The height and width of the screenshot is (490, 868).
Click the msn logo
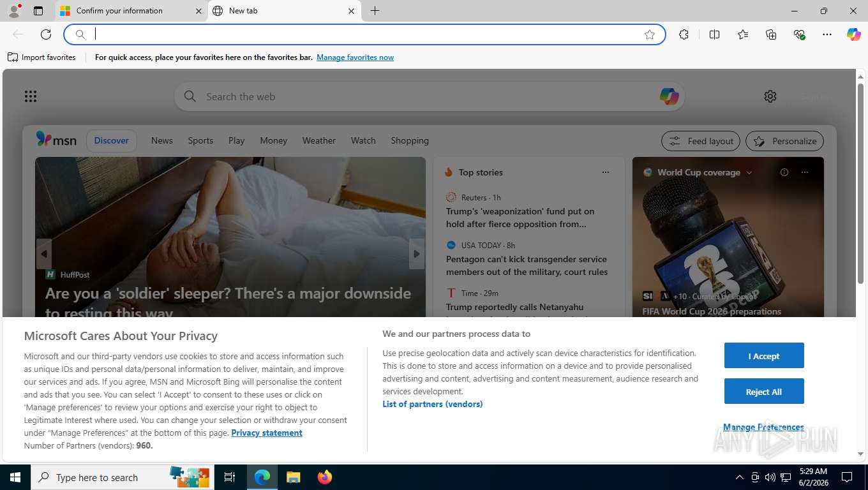click(x=56, y=140)
